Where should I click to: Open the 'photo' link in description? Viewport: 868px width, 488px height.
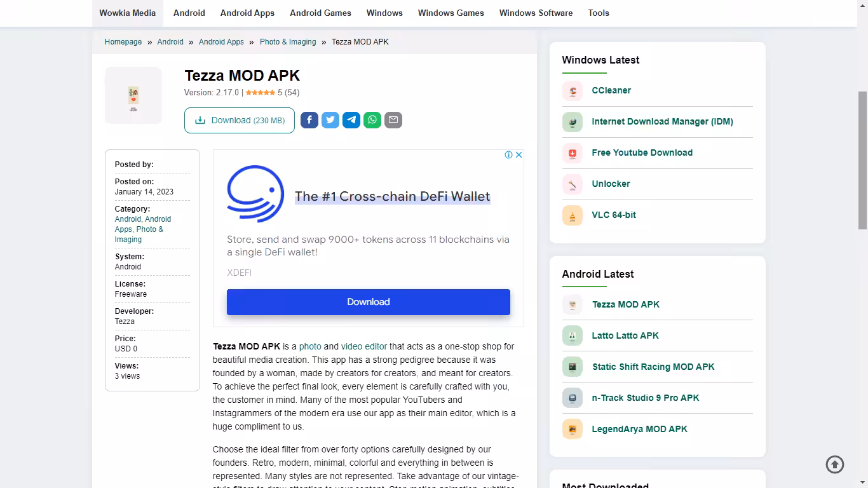tap(310, 346)
